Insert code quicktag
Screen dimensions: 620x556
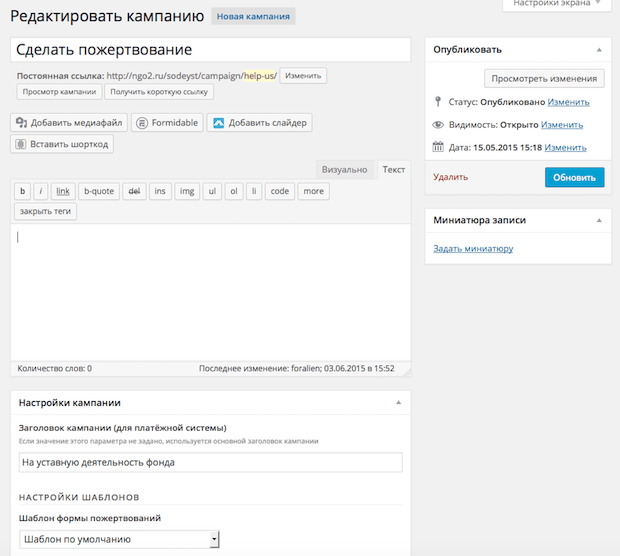point(280,191)
